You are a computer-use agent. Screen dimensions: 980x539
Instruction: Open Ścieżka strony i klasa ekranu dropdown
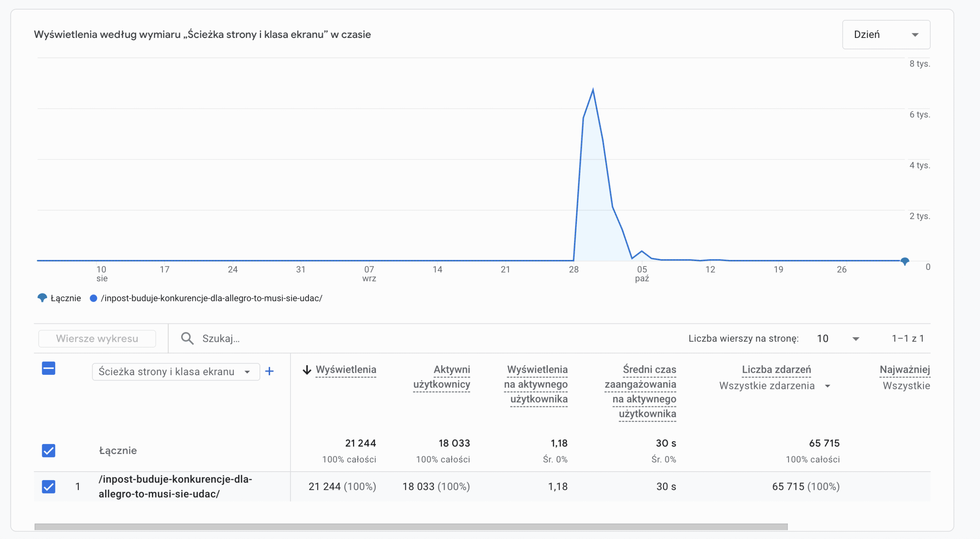coord(175,372)
